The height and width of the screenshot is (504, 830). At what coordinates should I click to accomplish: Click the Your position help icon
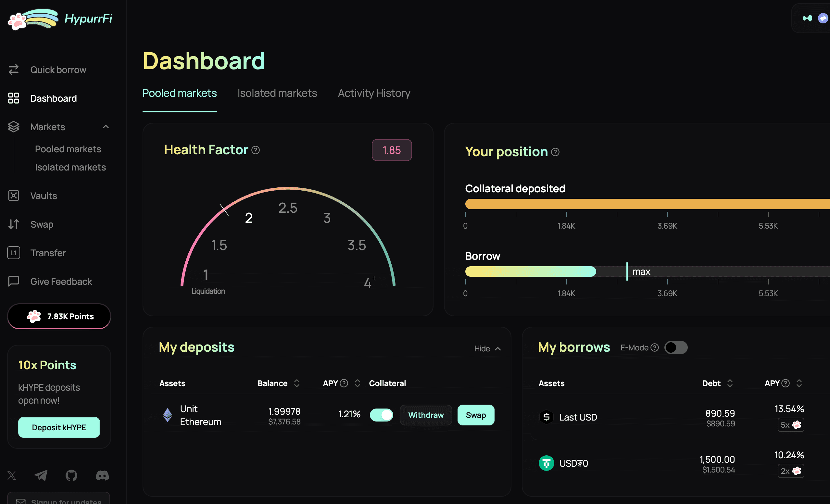(556, 152)
